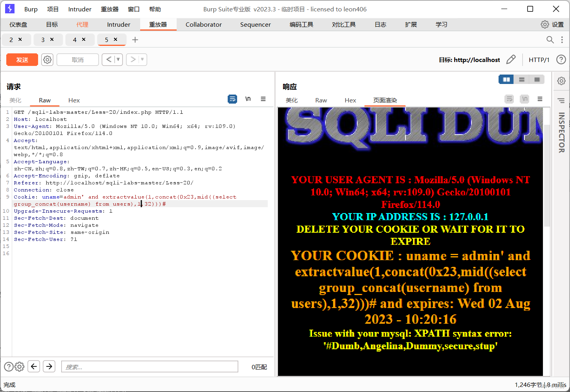Image resolution: width=570 pixels, height=392 pixels.
Task: Click the Cookie header line in request
Action: 141,200
